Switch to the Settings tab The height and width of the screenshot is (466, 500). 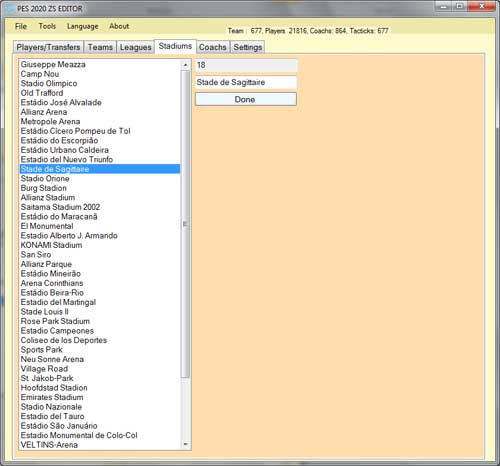[x=248, y=47]
